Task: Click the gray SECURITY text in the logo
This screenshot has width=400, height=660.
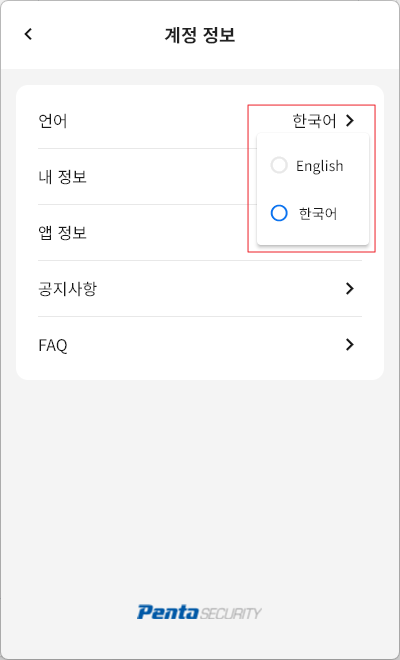Action: (230, 613)
